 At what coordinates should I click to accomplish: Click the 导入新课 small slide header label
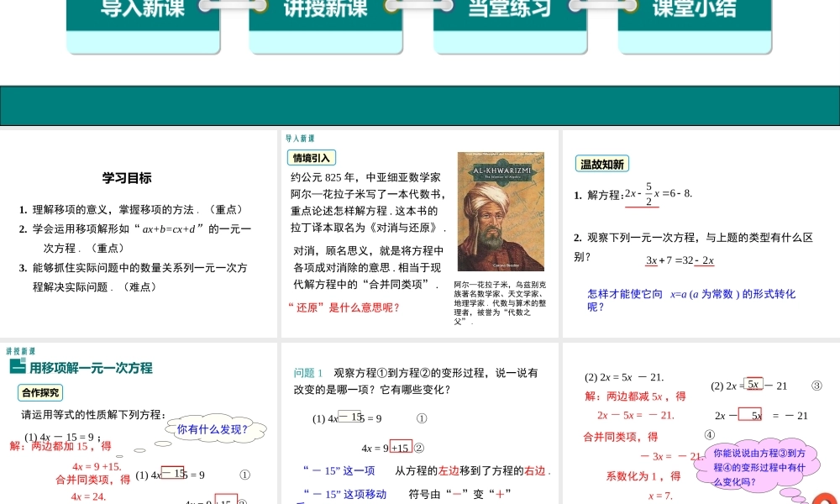[x=300, y=139]
